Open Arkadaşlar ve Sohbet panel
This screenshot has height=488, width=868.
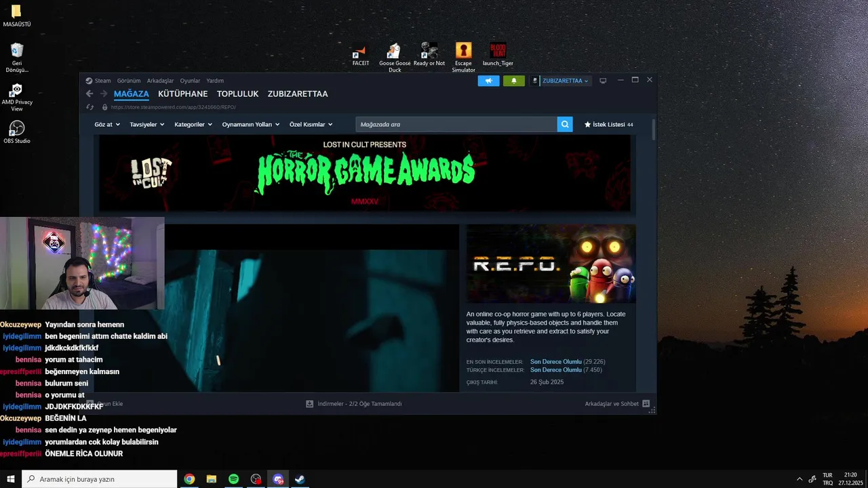(617, 404)
